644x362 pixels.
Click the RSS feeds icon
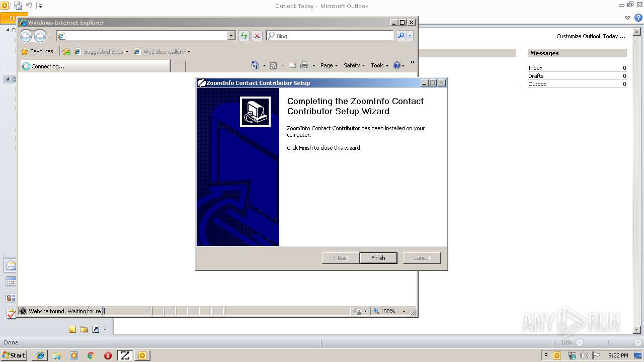point(273,65)
